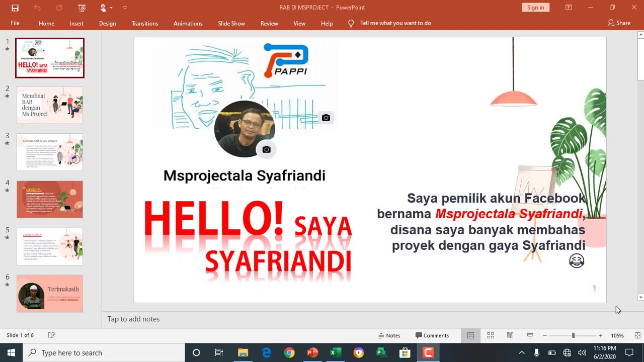
Task: Open Customize Quick Access Toolbar dropdown
Action: [125, 8]
